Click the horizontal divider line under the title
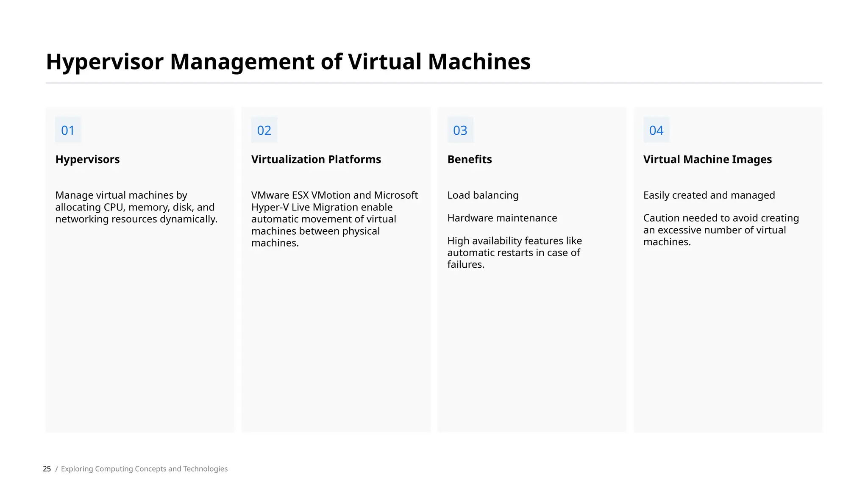The image size is (868, 488). [x=434, y=83]
